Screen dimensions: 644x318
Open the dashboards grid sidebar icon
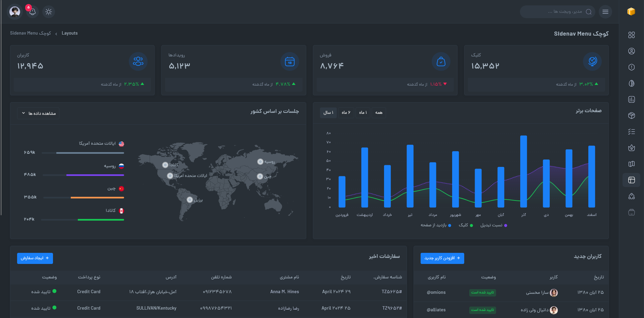(x=632, y=35)
